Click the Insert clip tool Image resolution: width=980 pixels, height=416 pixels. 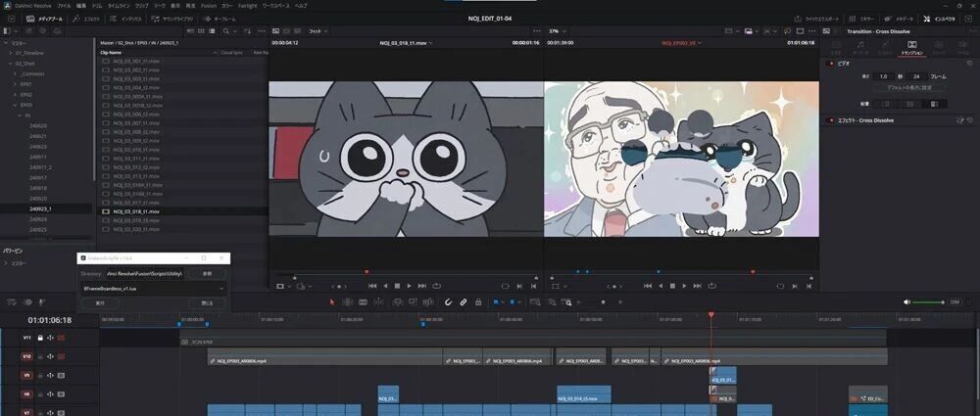(x=397, y=302)
